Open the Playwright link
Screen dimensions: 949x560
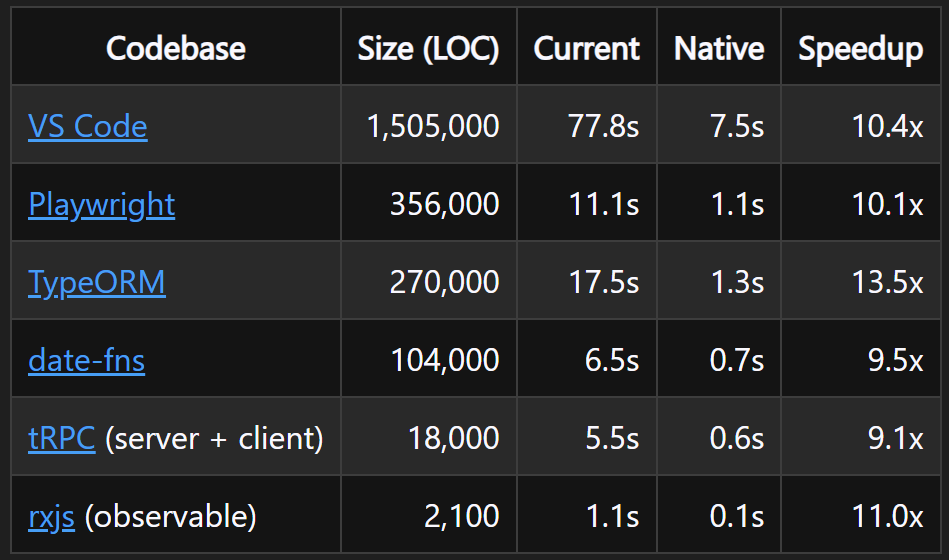tap(101, 205)
